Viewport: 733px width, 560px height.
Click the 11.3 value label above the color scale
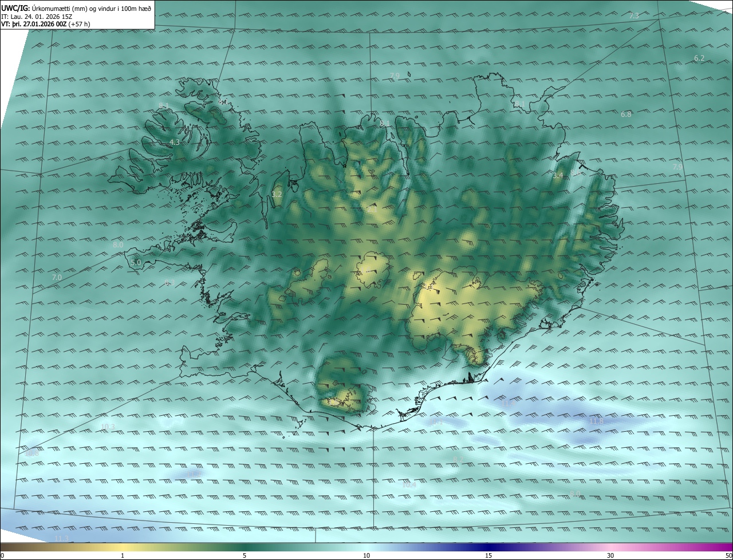point(62,539)
